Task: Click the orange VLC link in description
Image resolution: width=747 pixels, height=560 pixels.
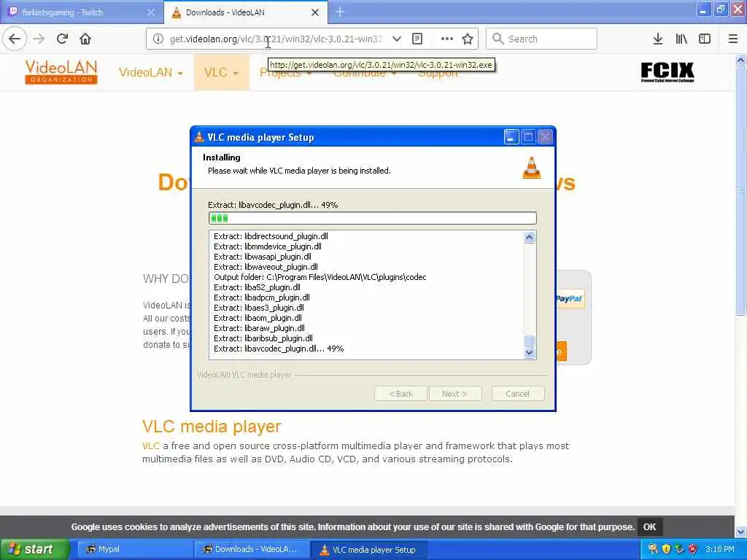Action: 150,446
